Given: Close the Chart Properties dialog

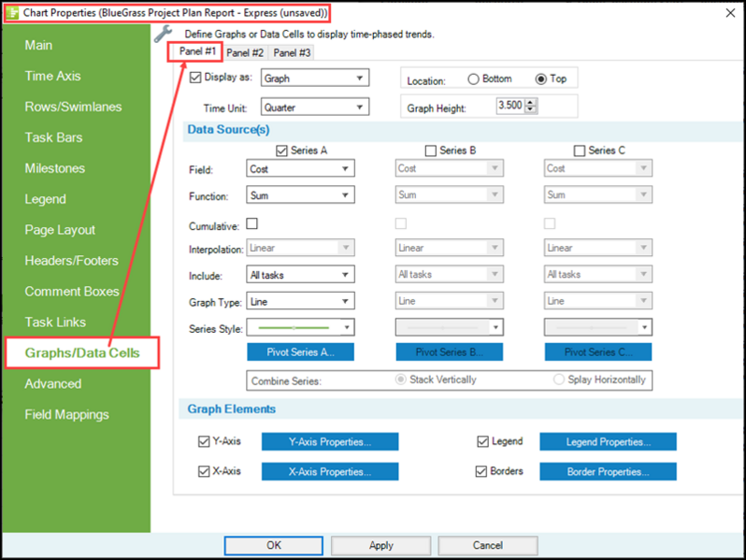Looking at the screenshot, I should click(730, 13).
